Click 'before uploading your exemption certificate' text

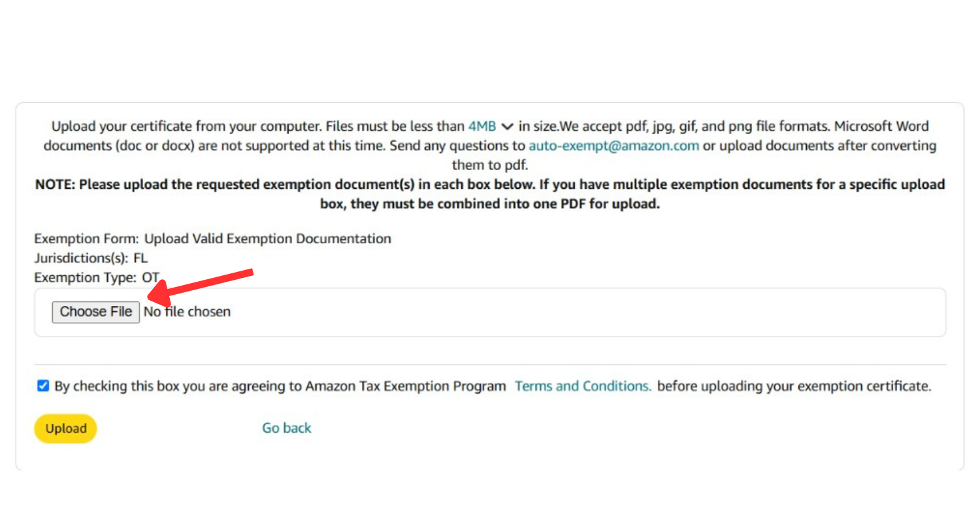tap(794, 386)
